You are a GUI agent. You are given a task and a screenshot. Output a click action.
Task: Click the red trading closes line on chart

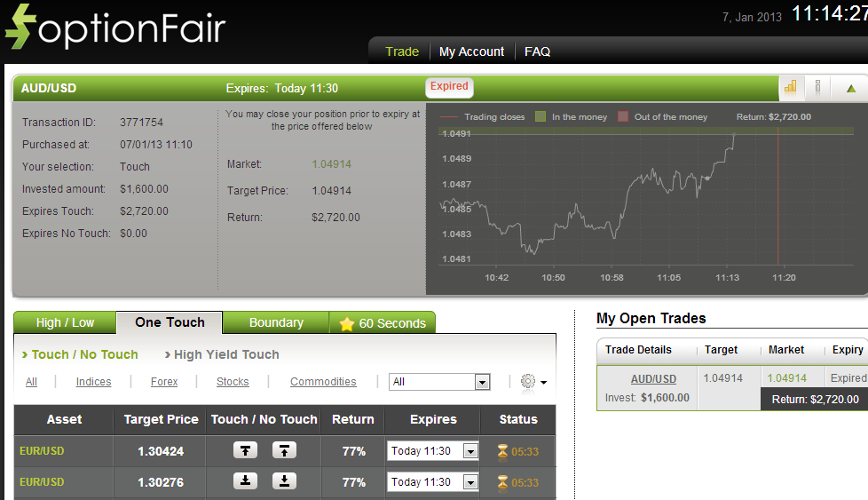777,196
